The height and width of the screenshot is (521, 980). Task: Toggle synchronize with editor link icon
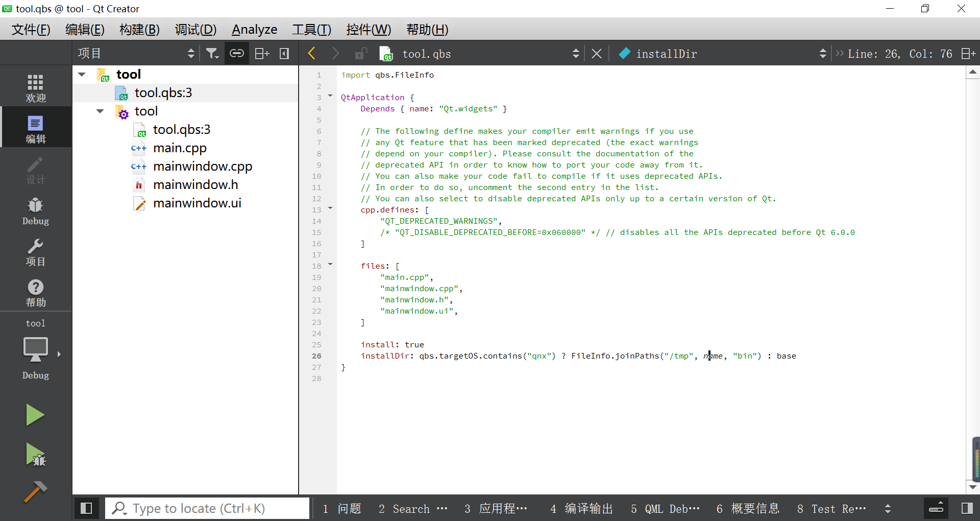coord(237,54)
